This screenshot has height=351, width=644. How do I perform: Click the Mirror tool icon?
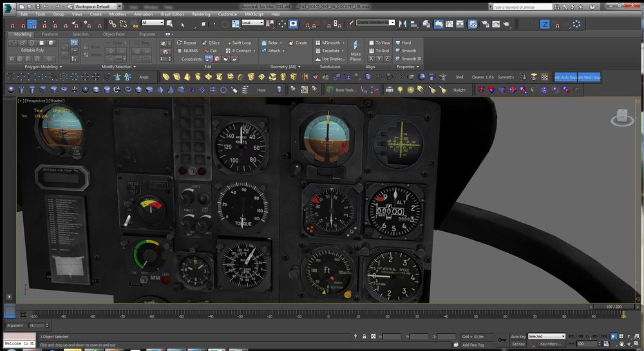(x=404, y=24)
